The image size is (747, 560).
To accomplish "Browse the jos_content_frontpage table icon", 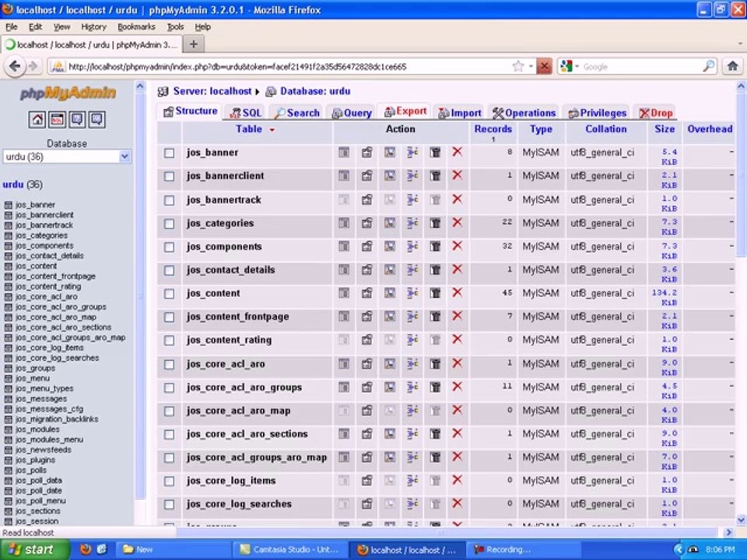I will (343, 317).
